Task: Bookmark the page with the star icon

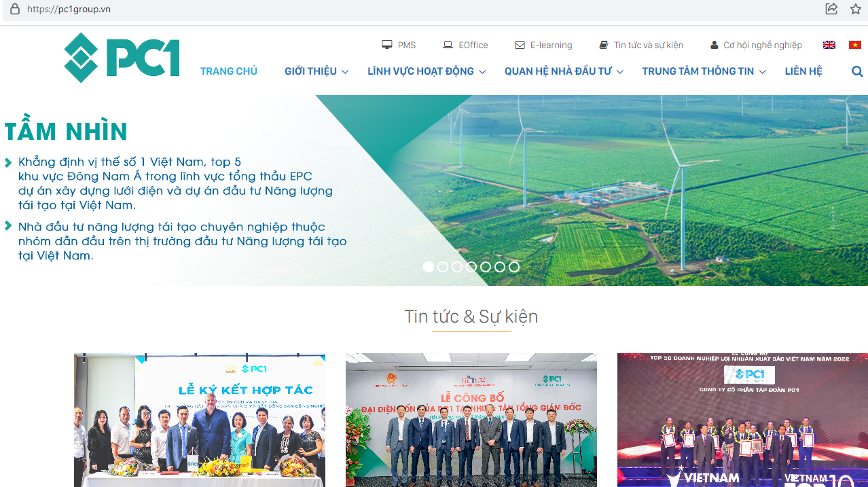Action: coord(854,10)
